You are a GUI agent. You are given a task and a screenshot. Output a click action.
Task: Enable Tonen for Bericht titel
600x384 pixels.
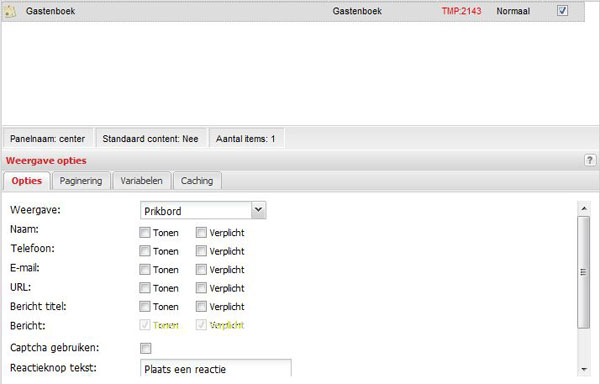coord(145,306)
